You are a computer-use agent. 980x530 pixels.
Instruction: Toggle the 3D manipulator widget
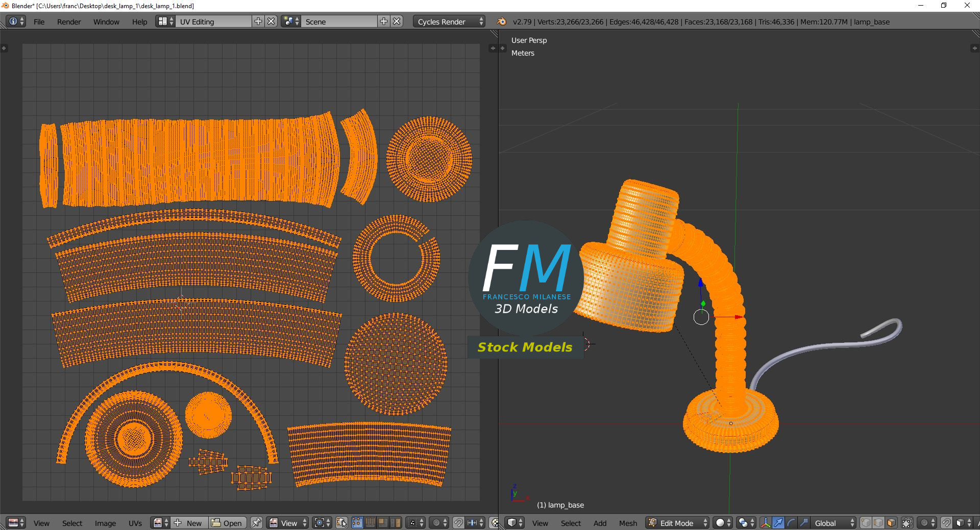pos(765,523)
